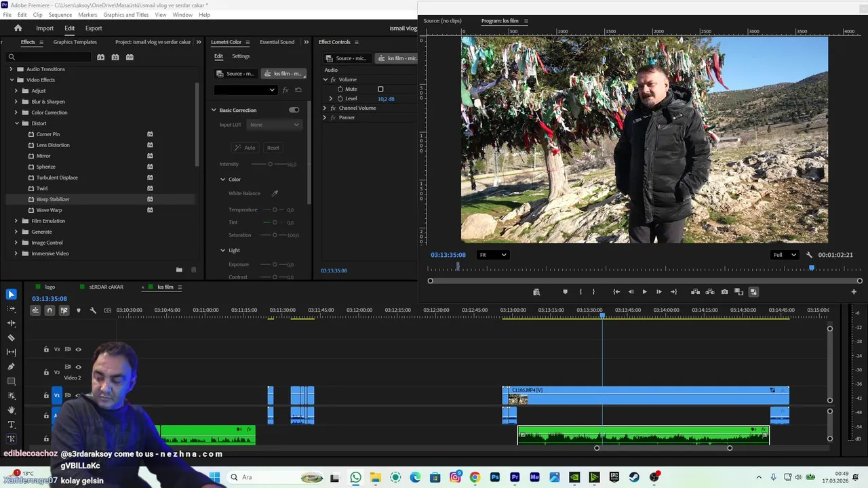
Task: Open Settings tab in Lumetri Color
Action: [241, 56]
